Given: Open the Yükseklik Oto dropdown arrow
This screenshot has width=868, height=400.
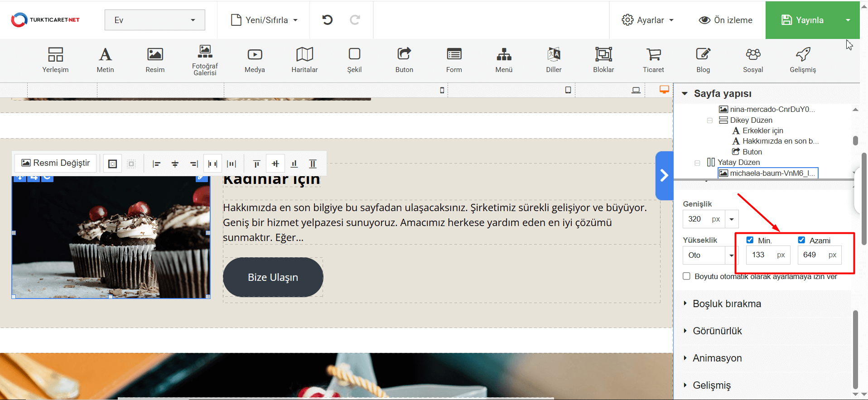Looking at the screenshot, I should click(x=732, y=255).
